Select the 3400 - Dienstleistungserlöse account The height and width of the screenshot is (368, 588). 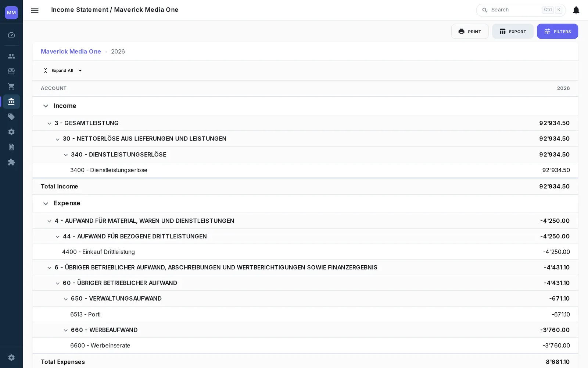pos(109,170)
